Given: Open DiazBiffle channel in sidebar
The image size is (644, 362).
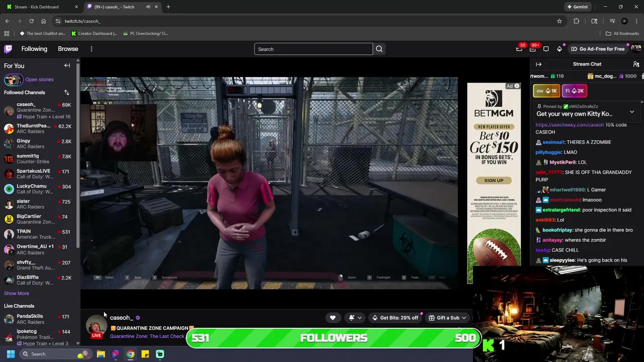Looking at the screenshot, I should [38, 280].
